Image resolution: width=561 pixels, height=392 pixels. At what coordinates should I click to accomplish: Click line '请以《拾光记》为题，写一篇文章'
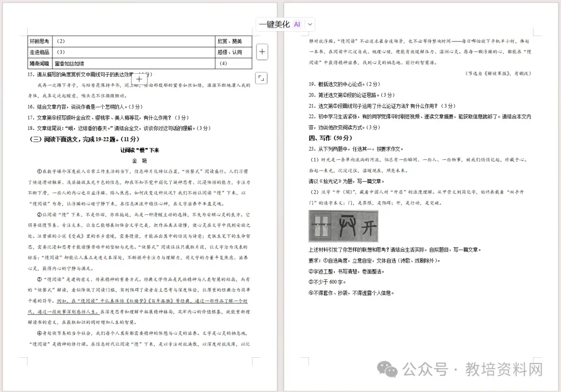point(346,181)
